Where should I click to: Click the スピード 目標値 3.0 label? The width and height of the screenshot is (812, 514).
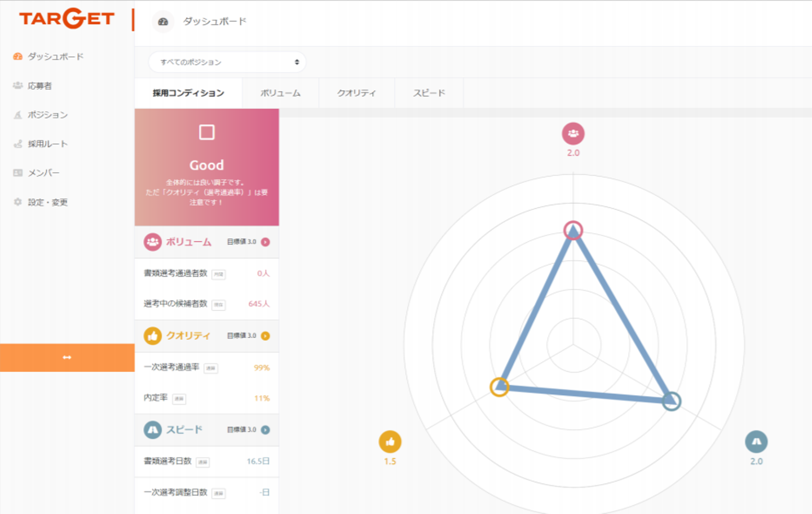tap(241, 430)
